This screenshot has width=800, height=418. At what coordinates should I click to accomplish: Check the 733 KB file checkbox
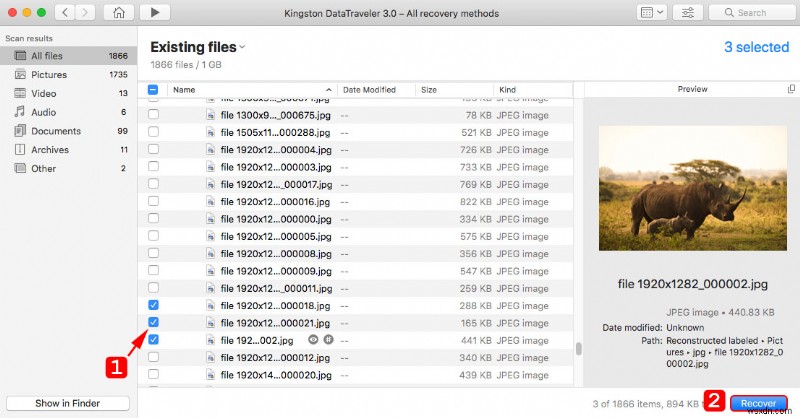(x=153, y=166)
